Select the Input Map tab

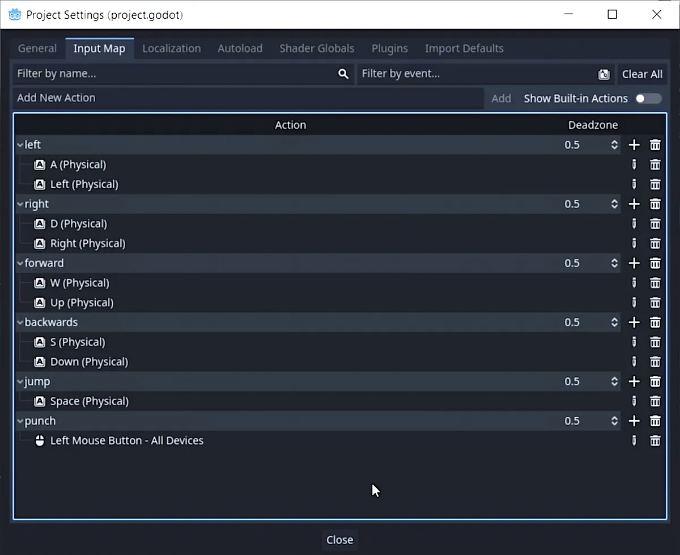[99, 48]
